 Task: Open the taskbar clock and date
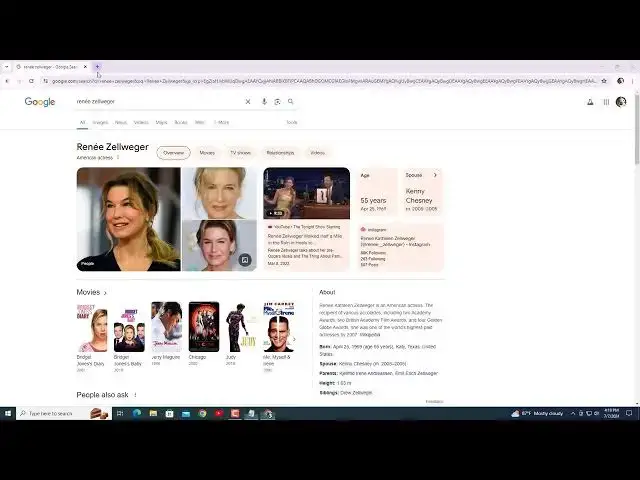(x=611, y=413)
